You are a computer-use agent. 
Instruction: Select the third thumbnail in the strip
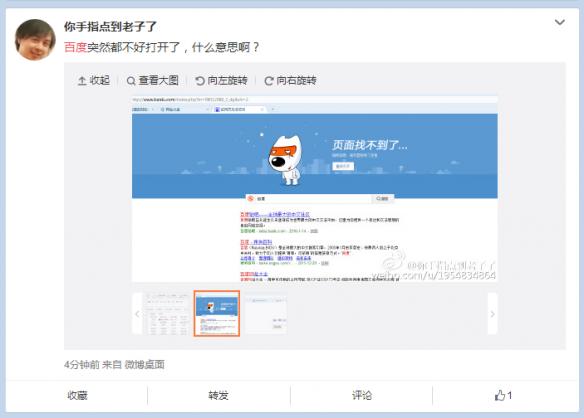tap(266, 314)
